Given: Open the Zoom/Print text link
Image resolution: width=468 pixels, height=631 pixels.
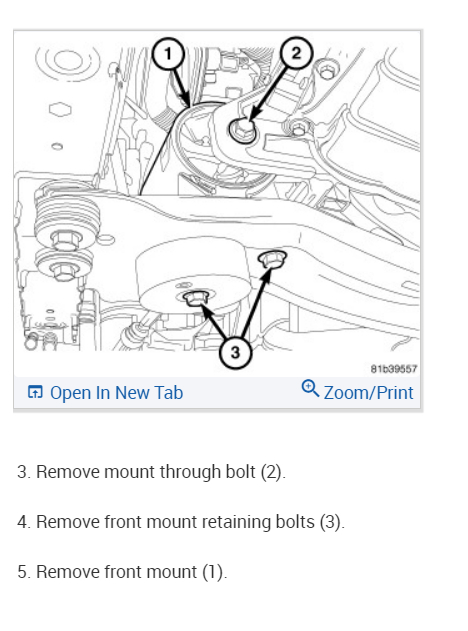Looking at the screenshot, I should coord(368,393).
